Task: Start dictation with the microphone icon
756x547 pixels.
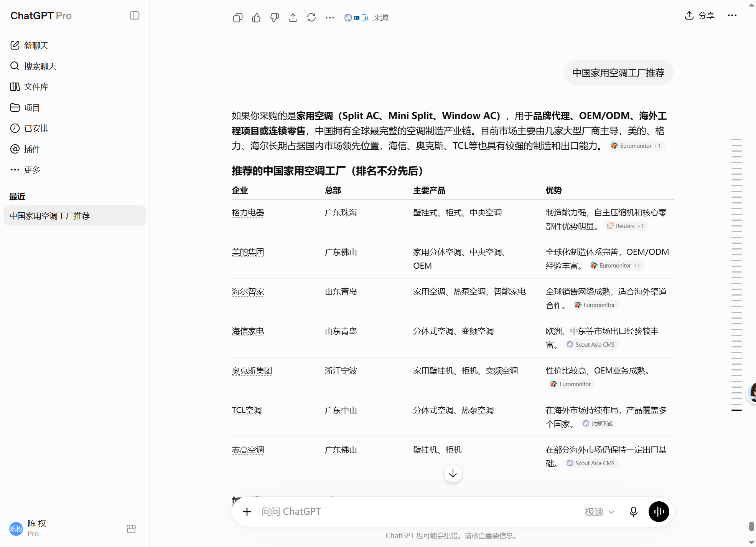Action: click(x=634, y=512)
